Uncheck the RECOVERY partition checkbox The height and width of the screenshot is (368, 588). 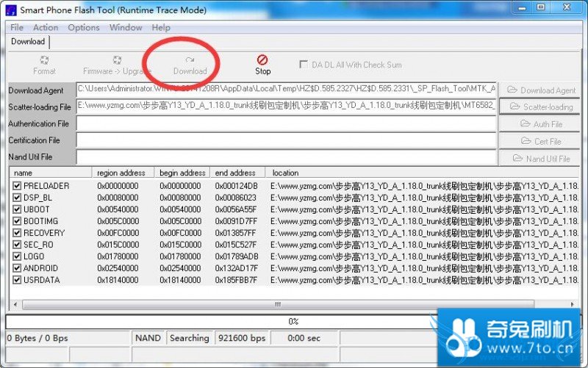pyautogui.click(x=17, y=233)
